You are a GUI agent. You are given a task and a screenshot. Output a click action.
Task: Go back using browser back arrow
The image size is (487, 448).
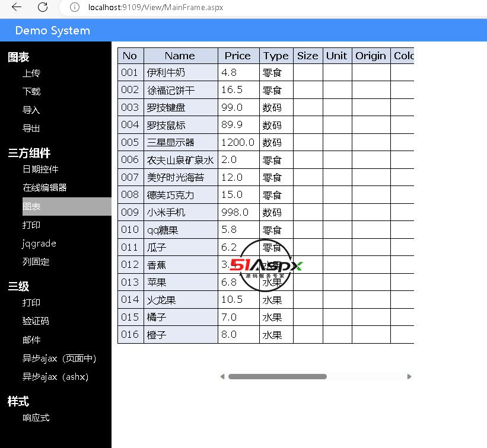click(17, 7)
